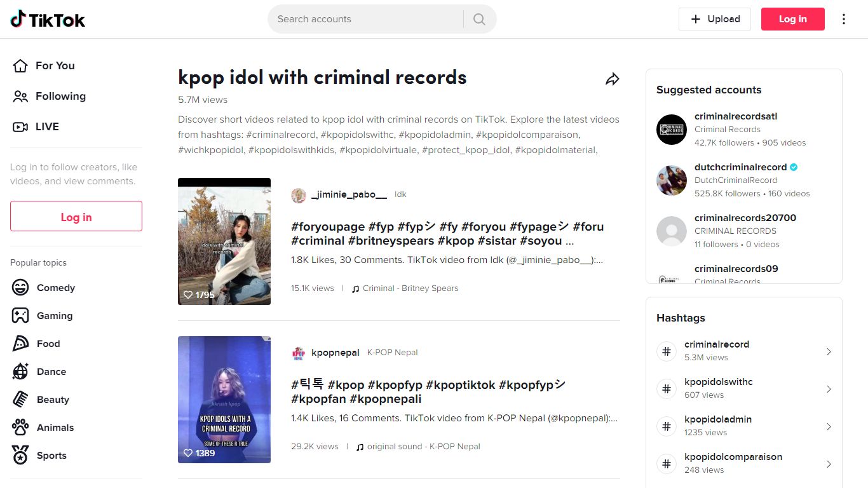
Task: Browse the Comedy topic
Action: [56, 288]
